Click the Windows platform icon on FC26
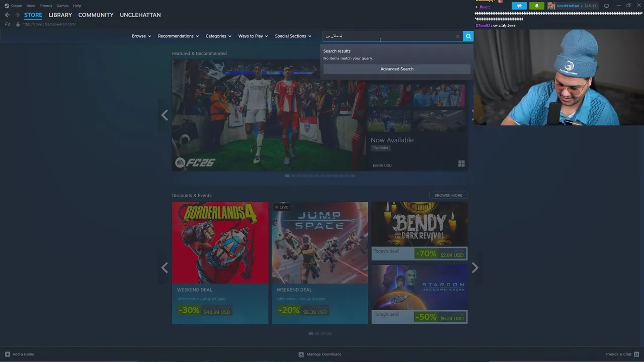Viewport: 644px width, 362px height. (x=461, y=164)
